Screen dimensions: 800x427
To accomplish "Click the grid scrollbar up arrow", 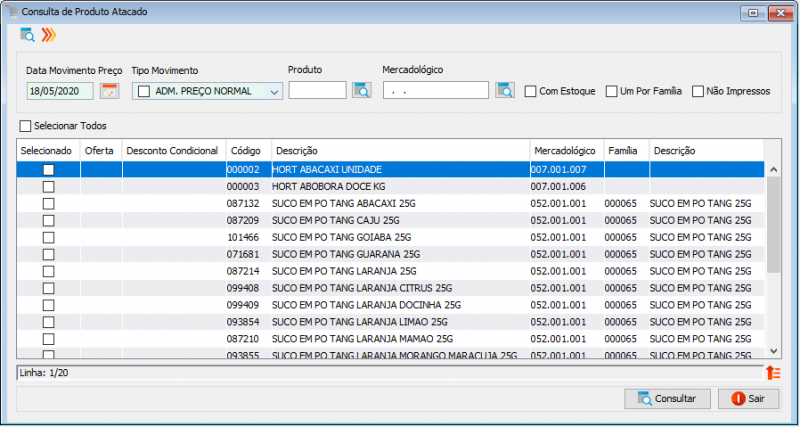I will pos(773,169).
